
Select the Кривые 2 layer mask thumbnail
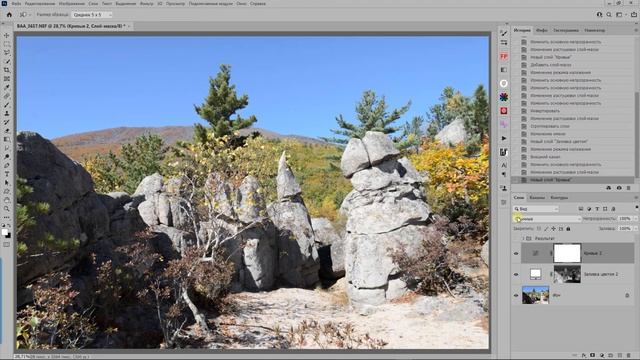(x=567, y=253)
